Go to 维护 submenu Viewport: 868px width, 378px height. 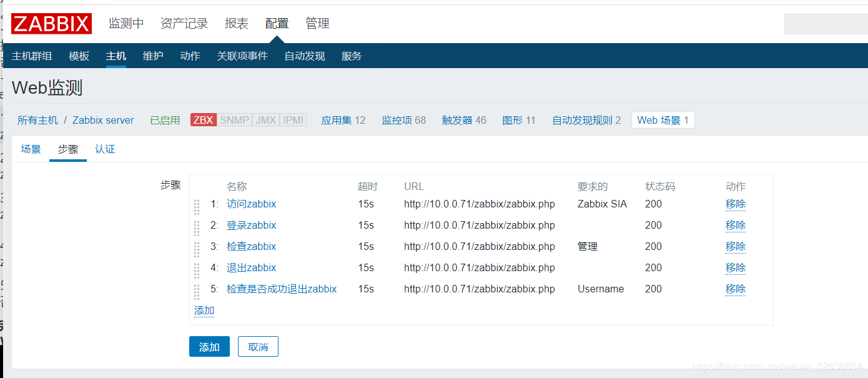153,56
